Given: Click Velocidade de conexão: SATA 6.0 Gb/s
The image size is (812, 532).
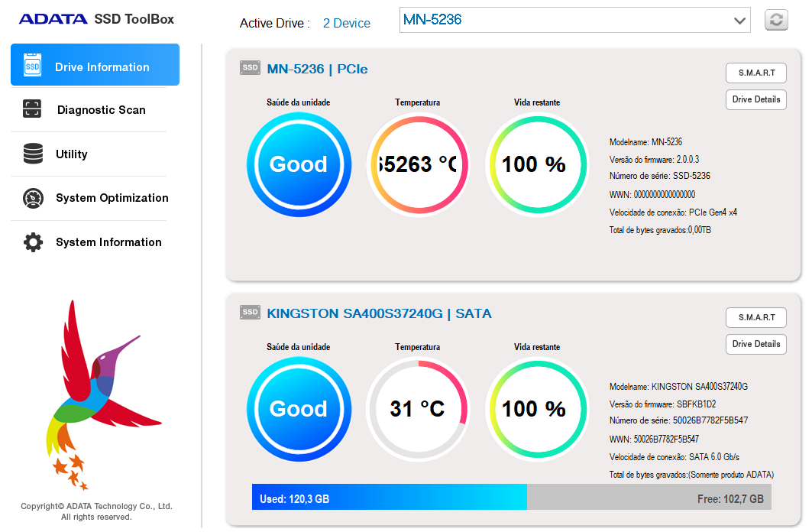Looking at the screenshot, I should [x=675, y=457].
